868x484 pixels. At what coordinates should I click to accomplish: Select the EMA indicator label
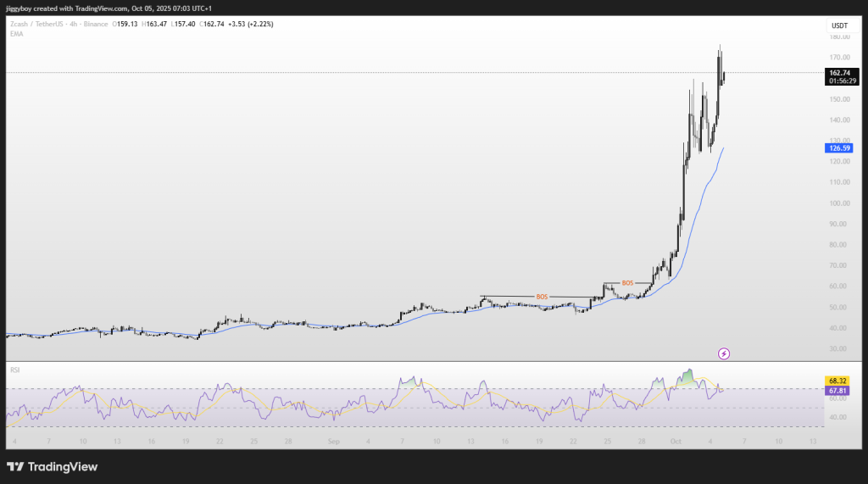pyautogui.click(x=15, y=32)
